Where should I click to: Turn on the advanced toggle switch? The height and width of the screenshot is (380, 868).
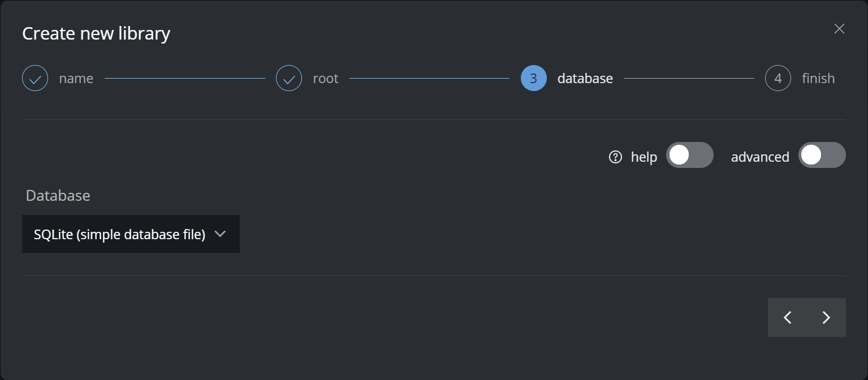click(x=822, y=155)
